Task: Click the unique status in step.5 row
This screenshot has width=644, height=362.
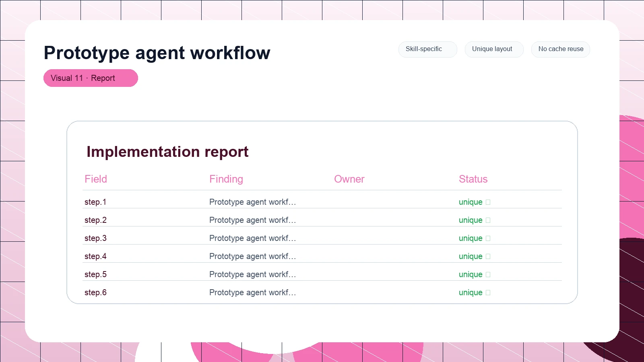Action: 471,274
